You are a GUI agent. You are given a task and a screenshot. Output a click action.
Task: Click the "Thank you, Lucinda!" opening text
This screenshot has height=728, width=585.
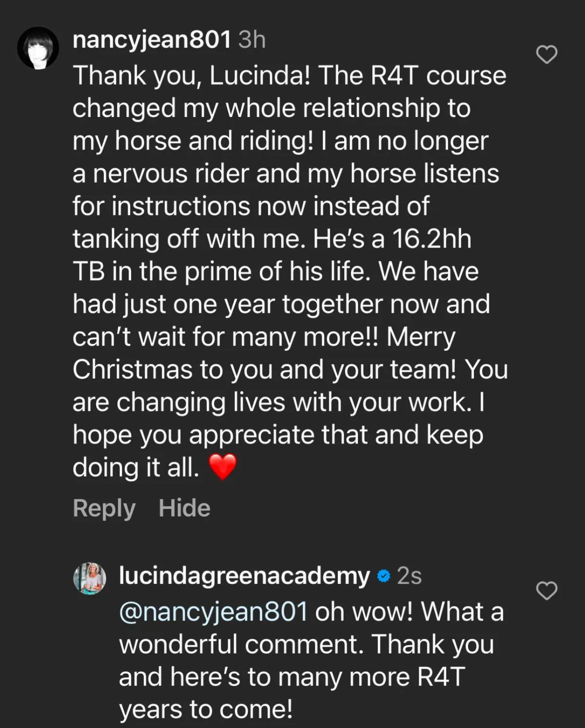click(x=192, y=76)
